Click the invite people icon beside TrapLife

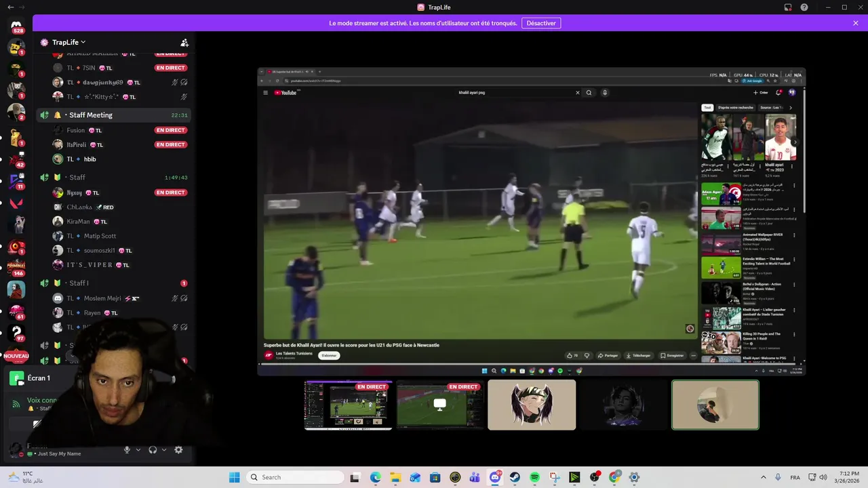point(184,42)
